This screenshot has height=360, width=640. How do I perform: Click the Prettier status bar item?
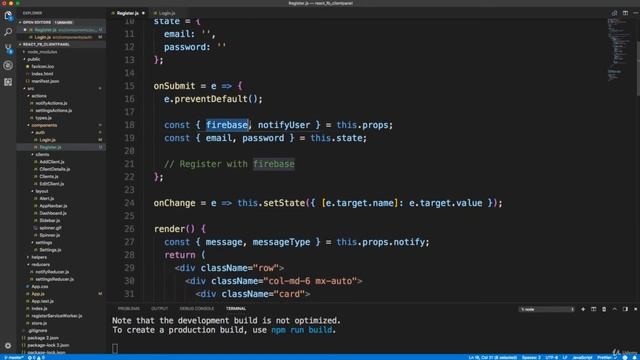point(607,358)
